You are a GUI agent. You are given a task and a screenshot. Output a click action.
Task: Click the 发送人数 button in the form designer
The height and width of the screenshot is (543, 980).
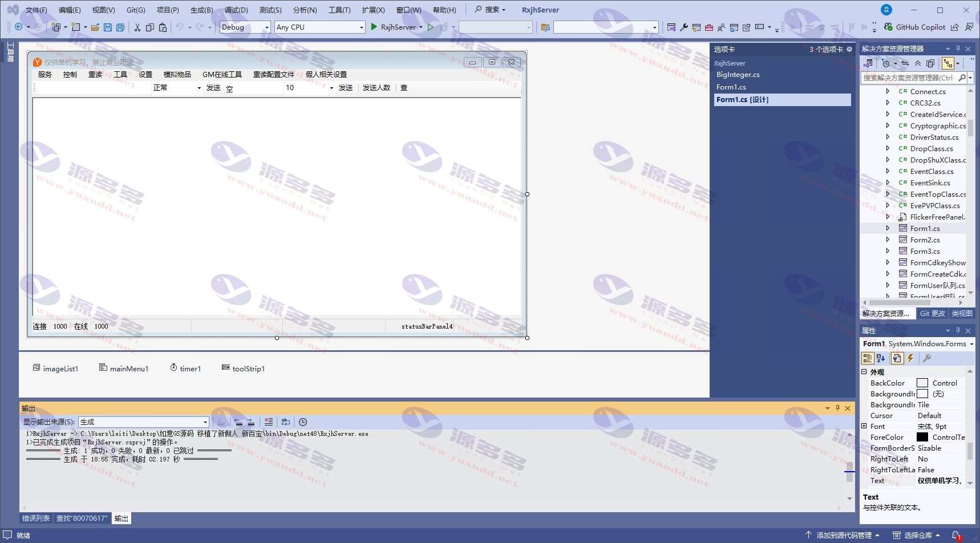[x=376, y=88]
